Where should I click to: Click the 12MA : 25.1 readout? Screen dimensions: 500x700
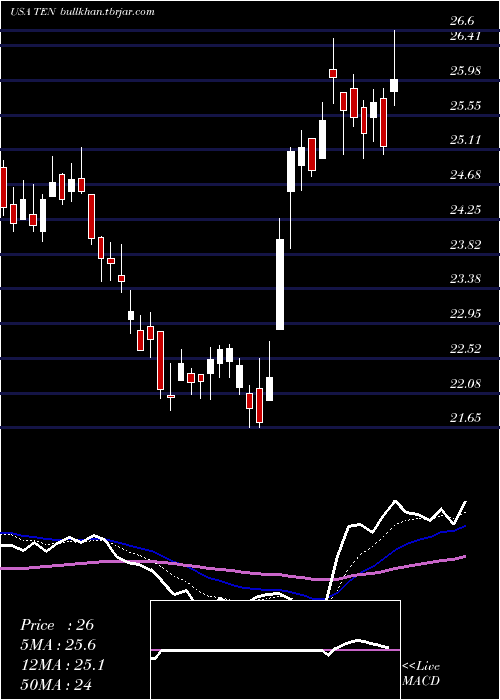[62, 665]
